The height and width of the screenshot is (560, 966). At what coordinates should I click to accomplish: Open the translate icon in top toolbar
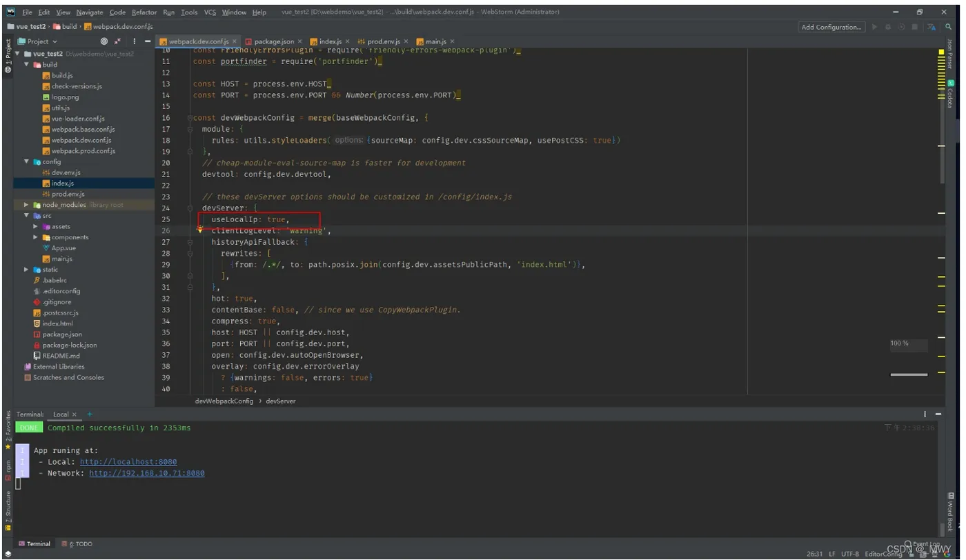click(x=931, y=27)
